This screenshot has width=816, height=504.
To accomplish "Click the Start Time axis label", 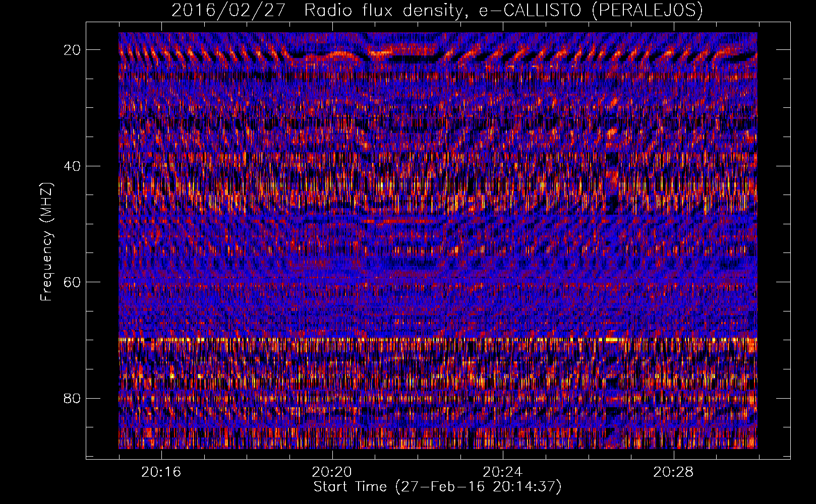I will [437, 487].
